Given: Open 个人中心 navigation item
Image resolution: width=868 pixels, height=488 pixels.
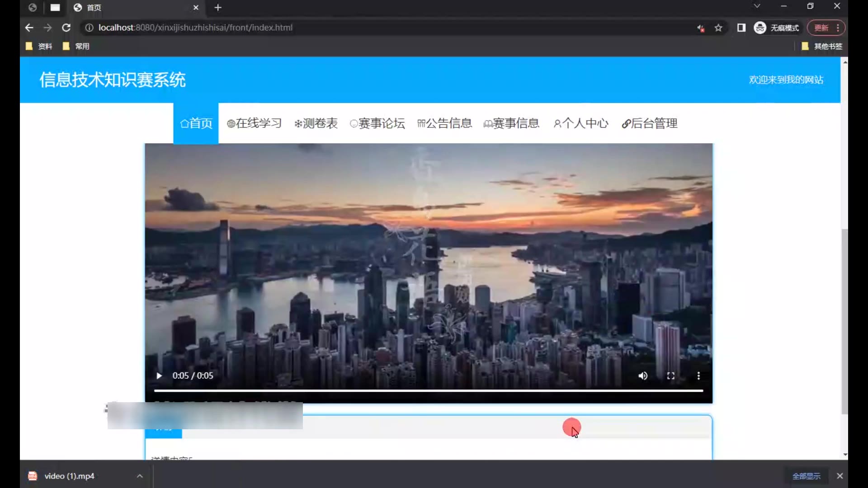Looking at the screenshot, I should [581, 123].
